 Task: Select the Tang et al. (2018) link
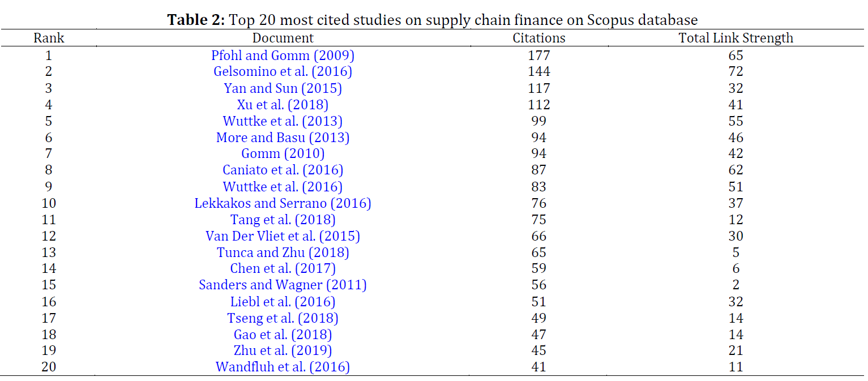coord(283,220)
